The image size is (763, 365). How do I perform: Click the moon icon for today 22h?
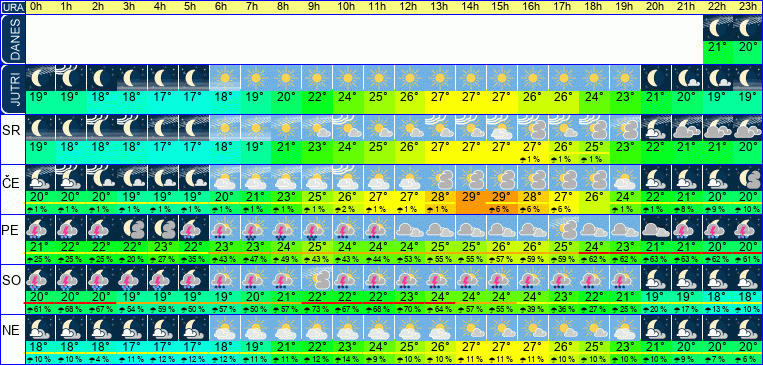[718, 28]
